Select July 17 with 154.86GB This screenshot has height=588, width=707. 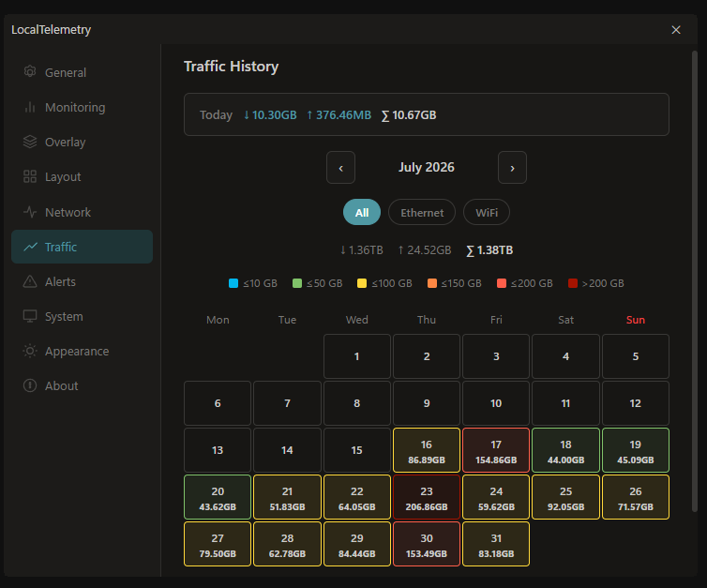pos(496,450)
